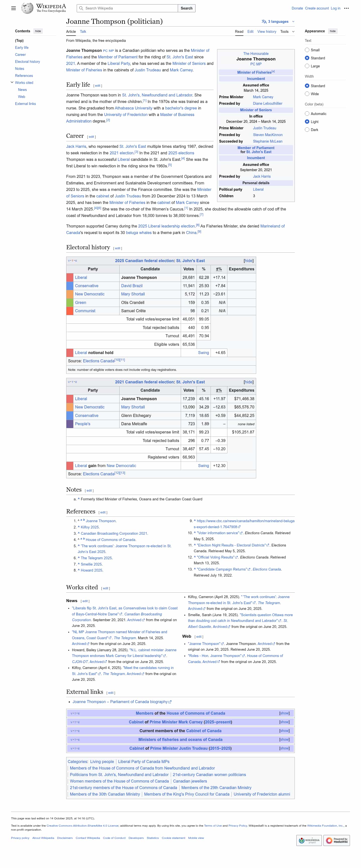Jump to Electoral history in Contents

[27, 62]
